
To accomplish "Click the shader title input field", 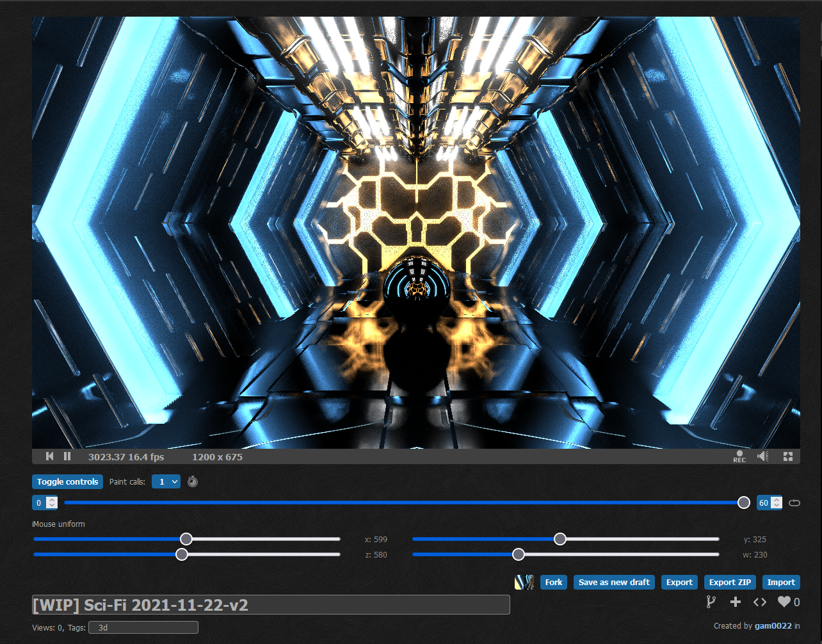I will [x=271, y=604].
